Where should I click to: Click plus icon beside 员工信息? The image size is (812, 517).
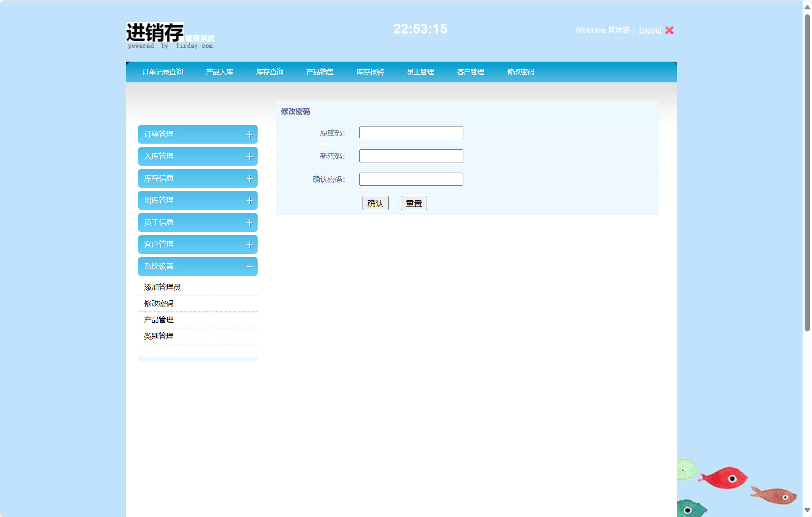pos(249,223)
